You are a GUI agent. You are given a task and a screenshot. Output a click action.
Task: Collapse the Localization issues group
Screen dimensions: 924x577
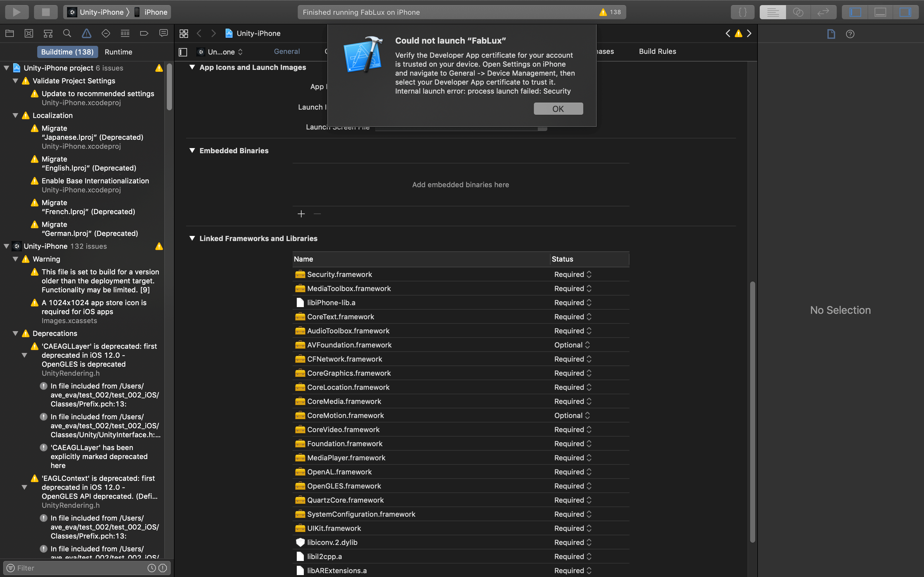pyautogui.click(x=16, y=115)
